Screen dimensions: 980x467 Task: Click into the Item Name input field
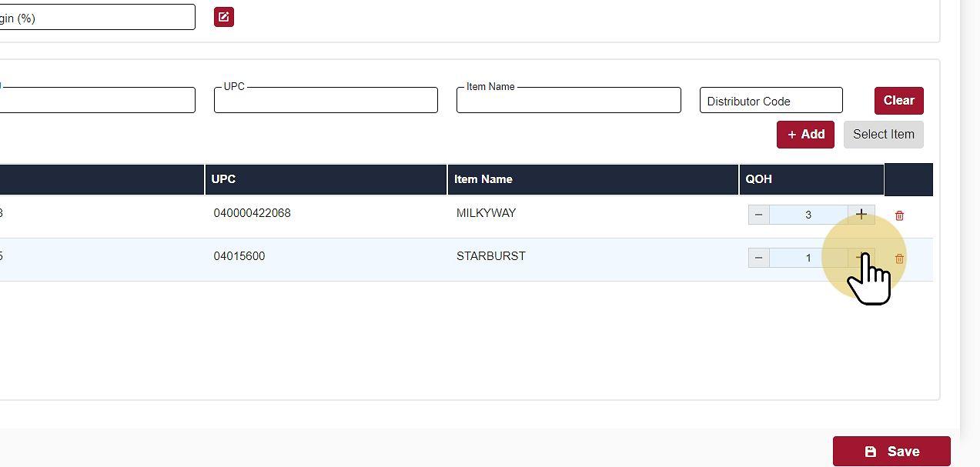568,101
